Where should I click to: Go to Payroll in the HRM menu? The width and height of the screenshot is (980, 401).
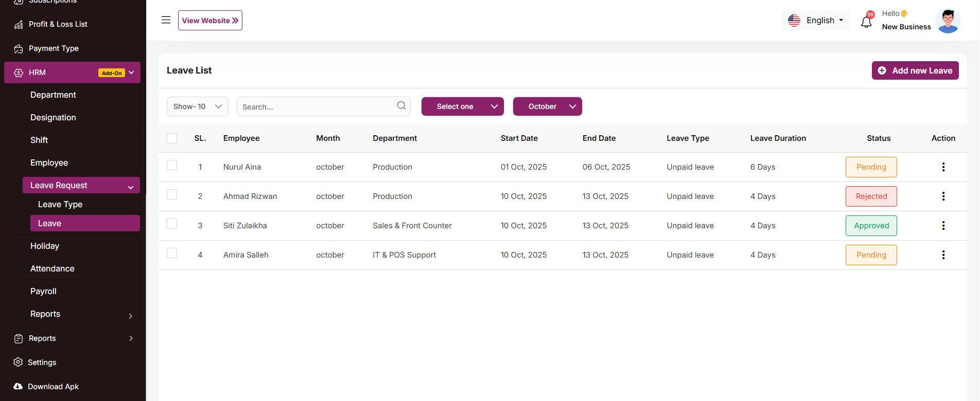point(43,291)
